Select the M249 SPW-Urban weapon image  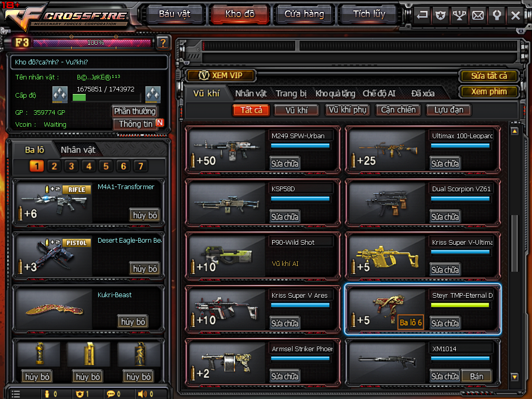tap(227, 150)
